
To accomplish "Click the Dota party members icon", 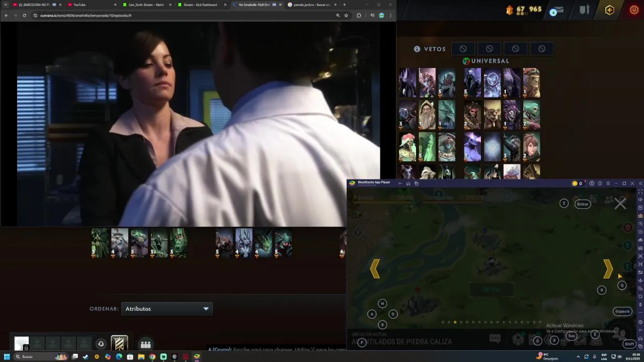I will 146,344.
